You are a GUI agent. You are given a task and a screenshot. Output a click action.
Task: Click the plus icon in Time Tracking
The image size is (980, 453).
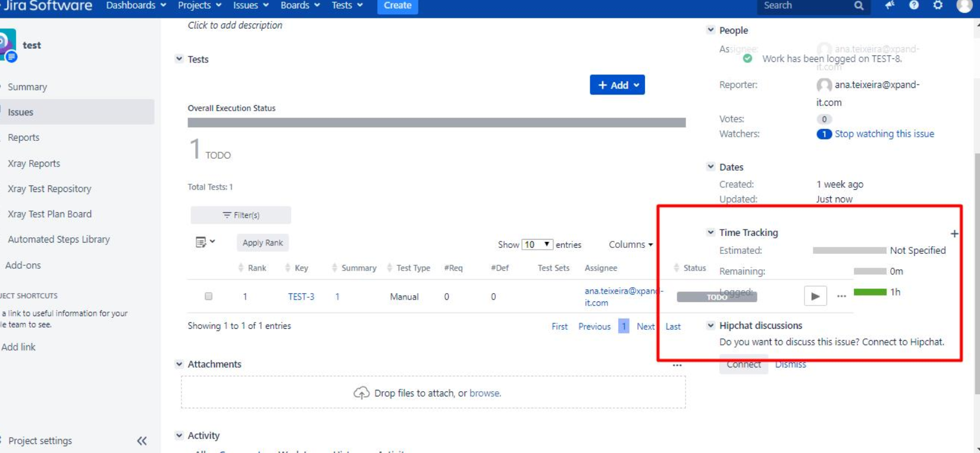pos(954,234)
